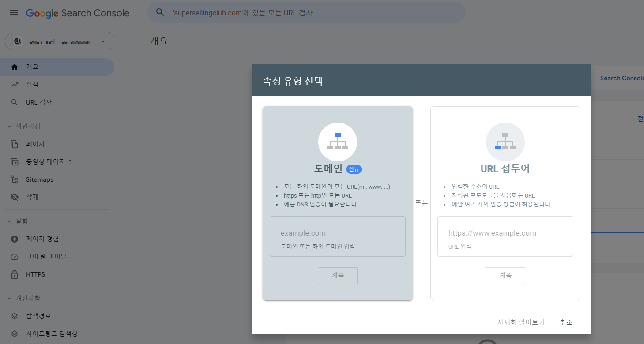Open 코어 웹 바이탈 report
Image resolution: width=644 pixels, height=344 pixels.
coord(57,257)
